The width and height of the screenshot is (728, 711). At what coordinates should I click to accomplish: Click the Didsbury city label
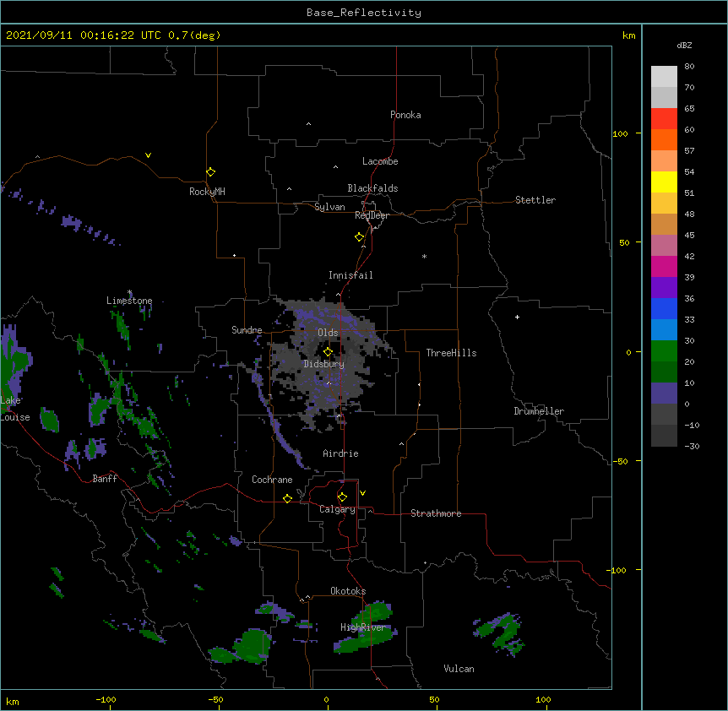[324, 364]
